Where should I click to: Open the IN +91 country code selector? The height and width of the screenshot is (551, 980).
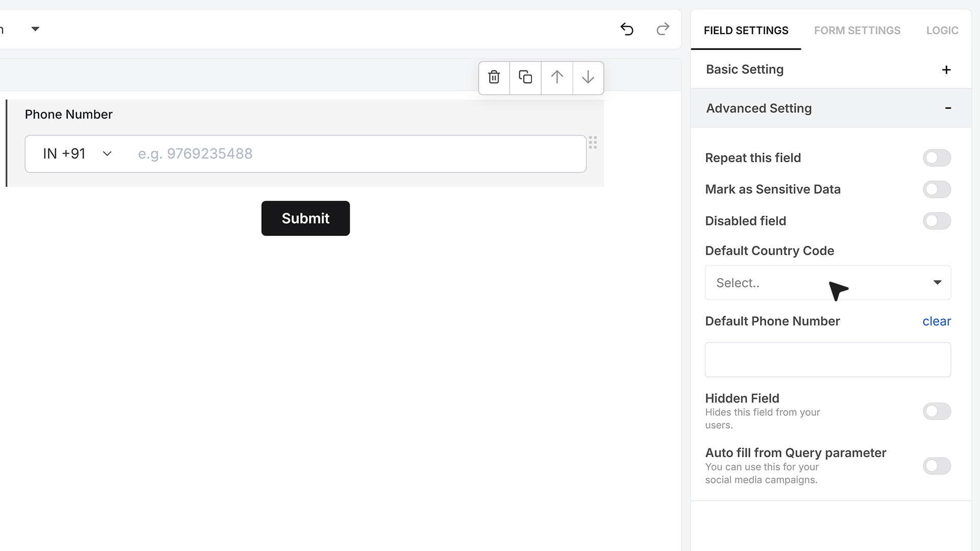[78, 154]
